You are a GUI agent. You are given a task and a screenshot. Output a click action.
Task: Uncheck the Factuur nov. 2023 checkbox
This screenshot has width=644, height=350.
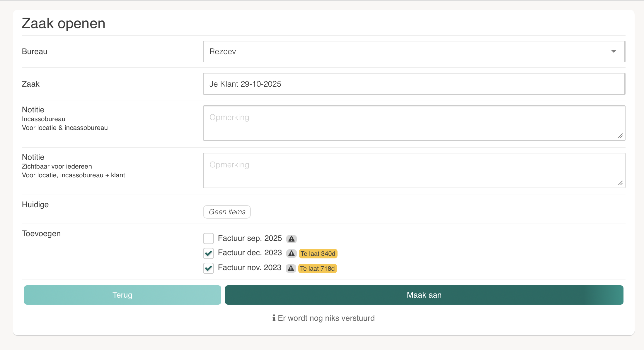click(208, 268)
